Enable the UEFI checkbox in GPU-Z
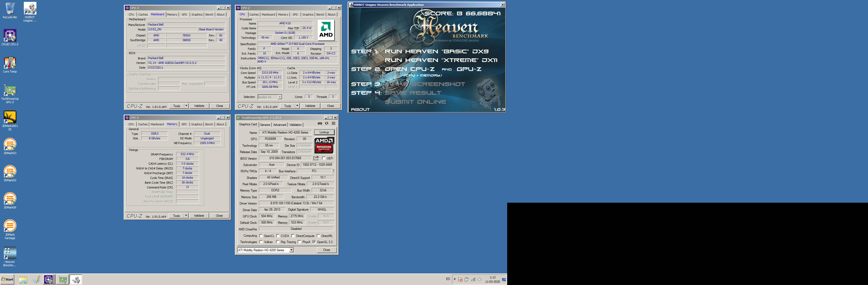This screenshot has width=868, height=285. coord(324,158)
